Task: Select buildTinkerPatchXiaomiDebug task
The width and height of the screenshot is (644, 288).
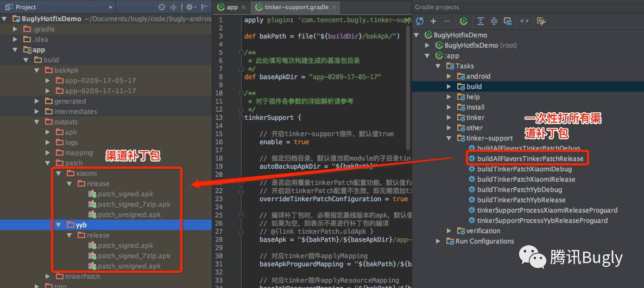Action: pos(520,169)
